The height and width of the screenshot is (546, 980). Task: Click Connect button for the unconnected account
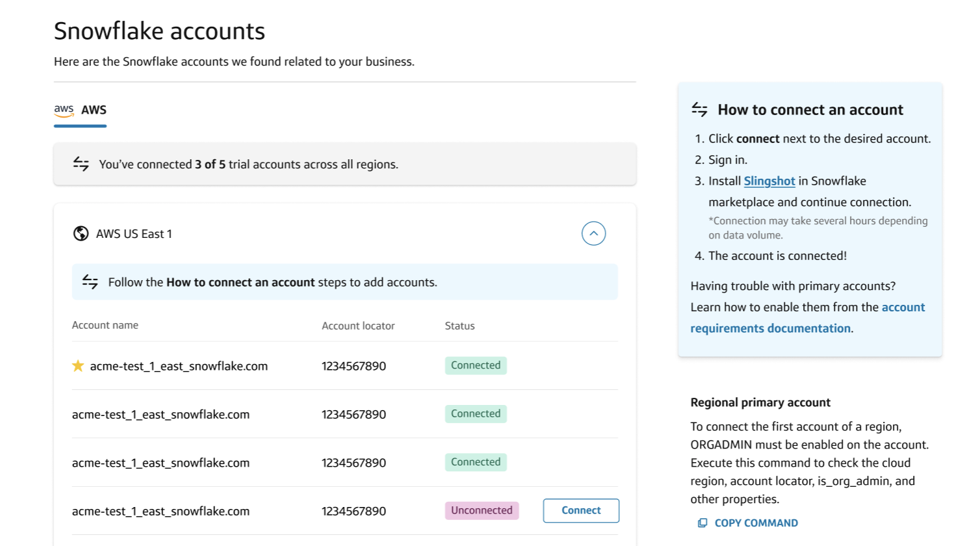click(581, 510)
